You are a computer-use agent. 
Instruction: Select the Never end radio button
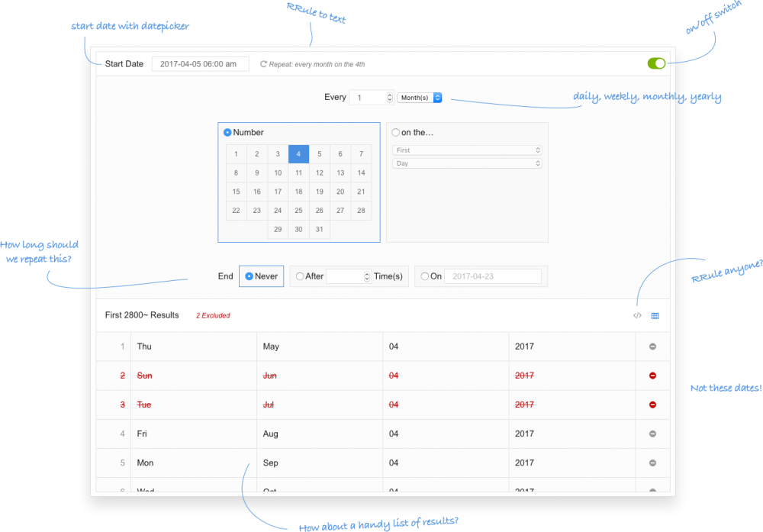coord(250,276)
